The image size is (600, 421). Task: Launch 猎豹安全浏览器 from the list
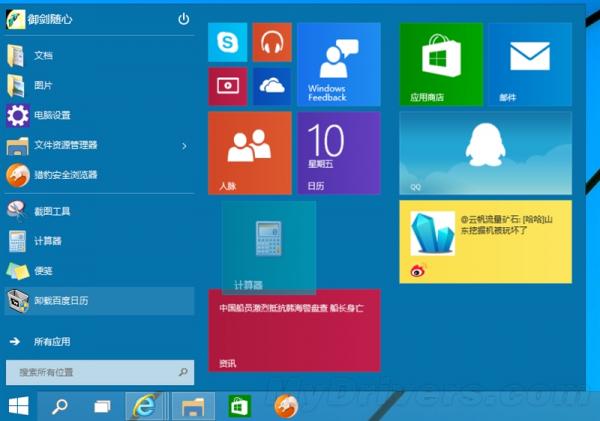(99, 175)
